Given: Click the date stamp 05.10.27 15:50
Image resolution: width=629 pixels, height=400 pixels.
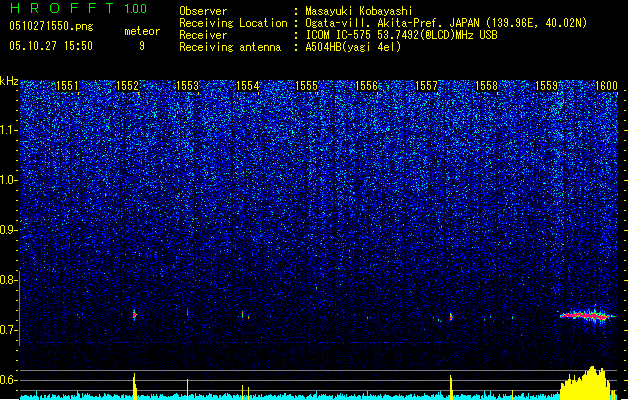Looking at the screenshot, I should point(51,46).
